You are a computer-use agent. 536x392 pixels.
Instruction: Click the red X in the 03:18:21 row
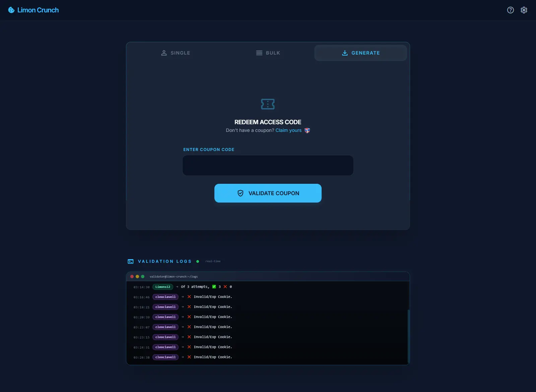(189, 307)
